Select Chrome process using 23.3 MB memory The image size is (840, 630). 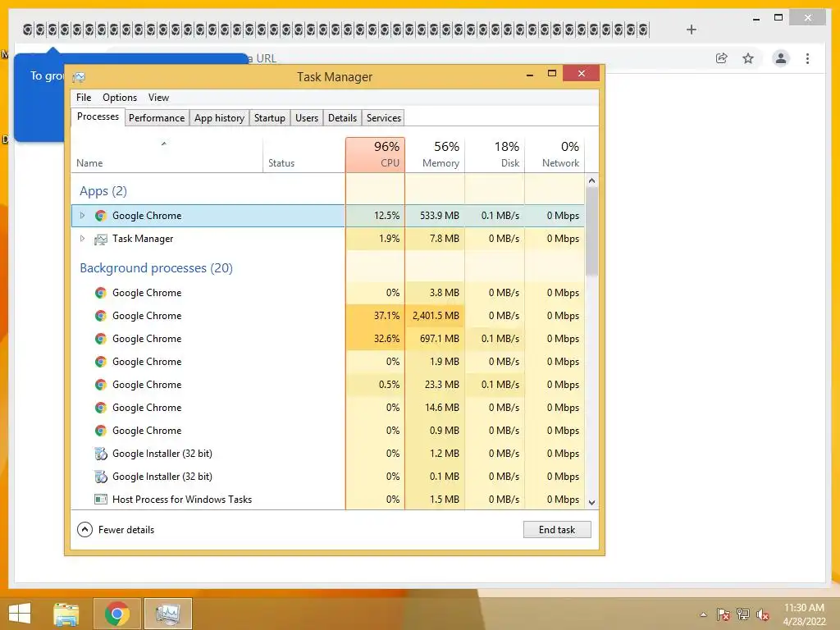pos(328,385)
